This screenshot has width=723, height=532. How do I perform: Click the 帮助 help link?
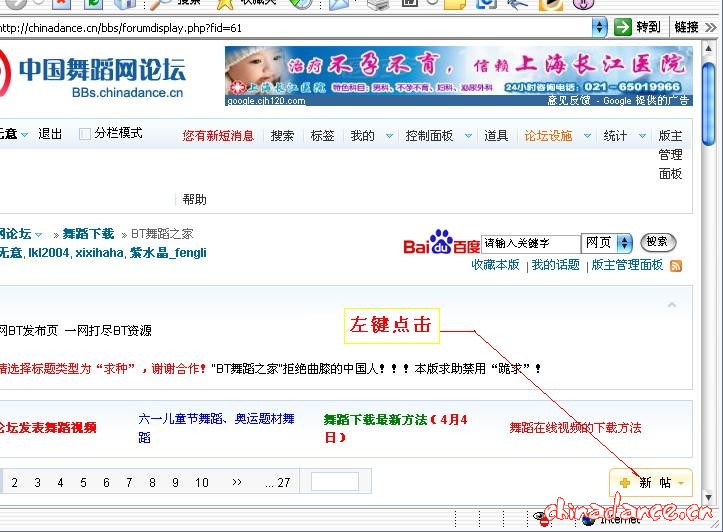pyautogui.click(x=194, y=199)
